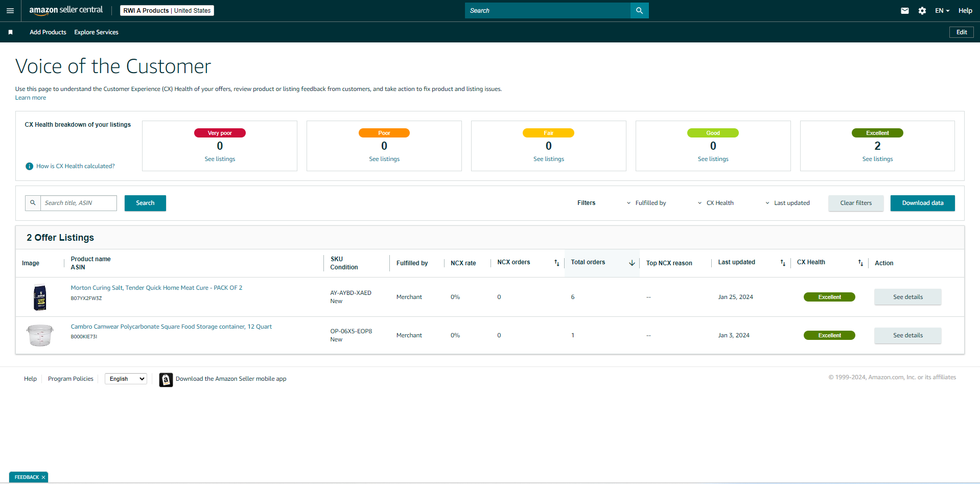
Task: Expand the Last updated filter
Action: (x=787, y=203)
